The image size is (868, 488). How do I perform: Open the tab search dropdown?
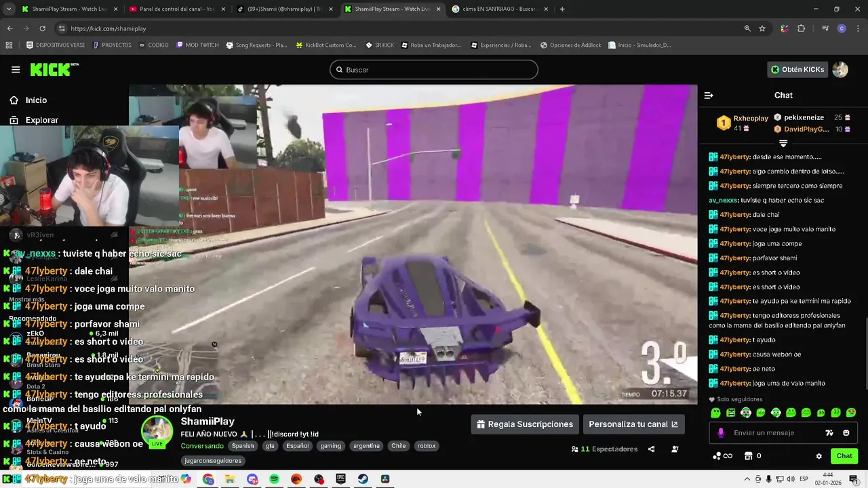(x=7, y=9)
